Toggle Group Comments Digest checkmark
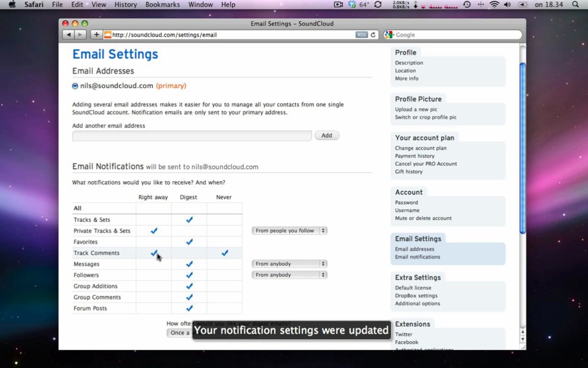The height and width of the screenshot is (368, 588). pos(189,297)
